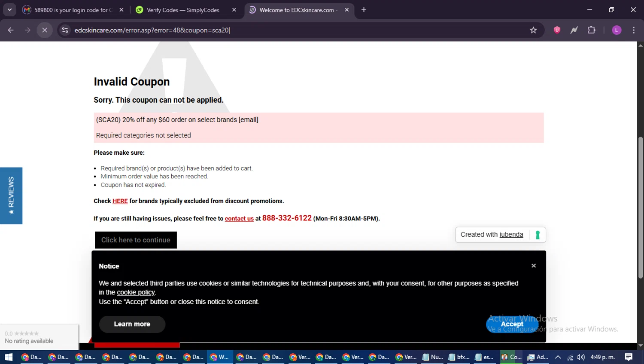Viewport: 644px width, 364px height.
Task: Click the green iubenda keyhole icon
Action: point(538,235)
